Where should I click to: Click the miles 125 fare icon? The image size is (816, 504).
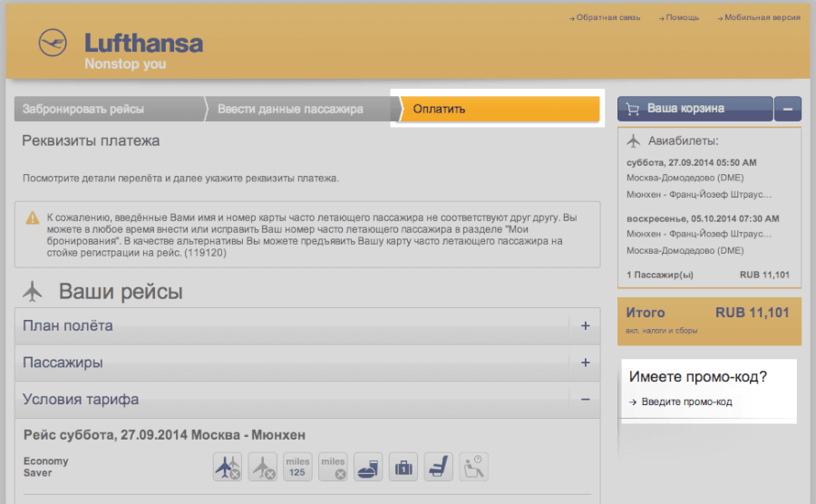(x=297, y=466)
